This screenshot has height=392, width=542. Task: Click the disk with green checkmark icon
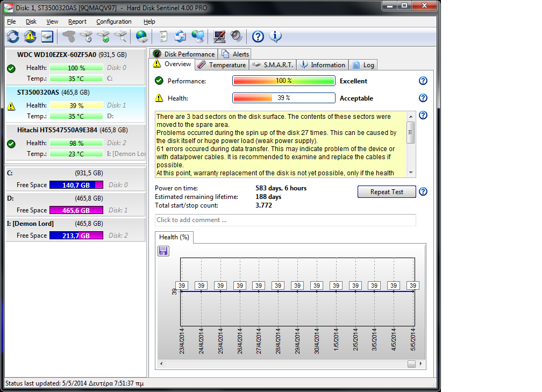(103, 37)
